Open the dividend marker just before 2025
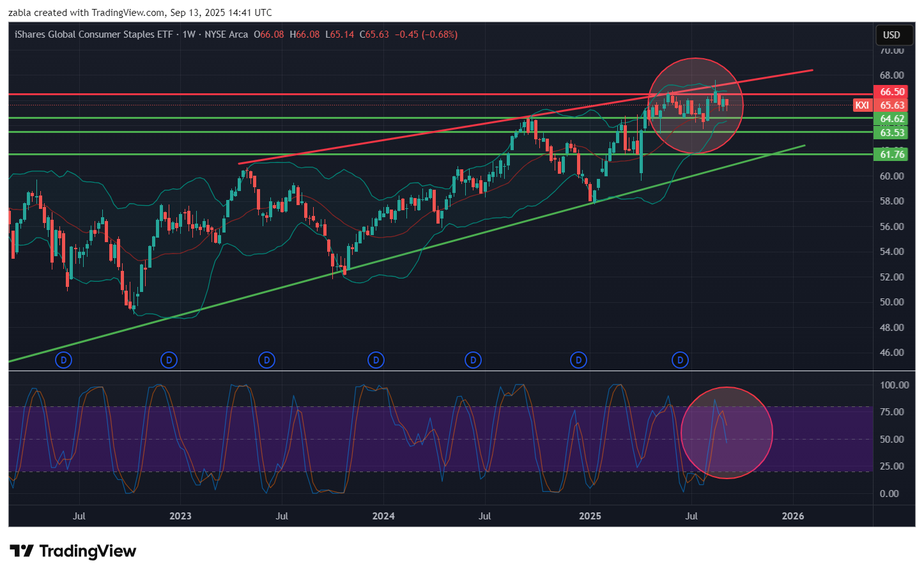Viewport: 924px width, 575px height. (x=578, y=360)
